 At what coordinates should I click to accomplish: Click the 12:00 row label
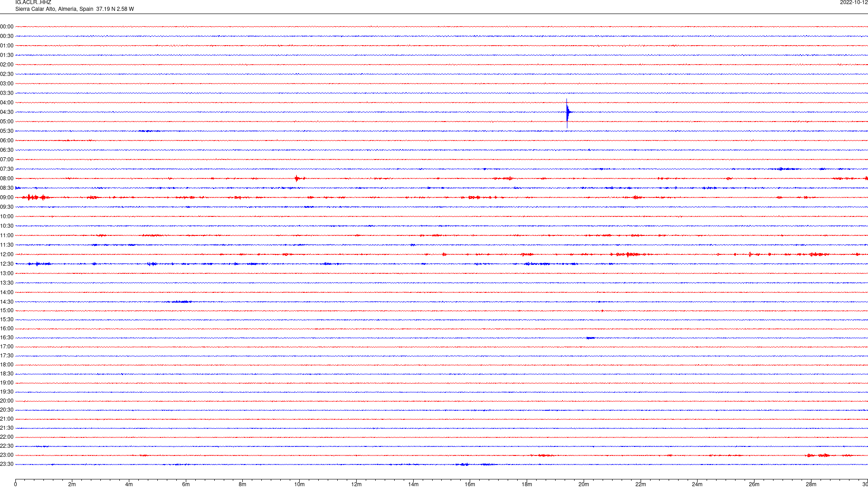(x=7, y=254)
